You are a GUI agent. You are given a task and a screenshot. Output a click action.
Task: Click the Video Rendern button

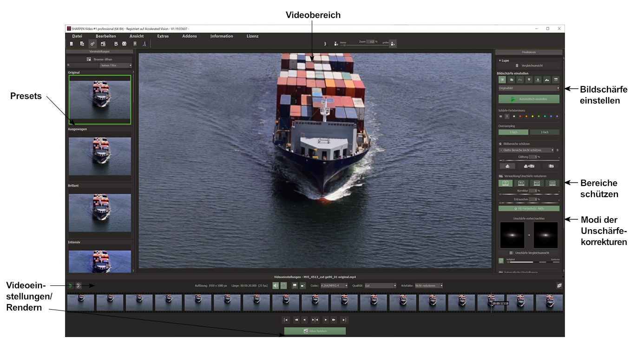click(x=315, y=331)
